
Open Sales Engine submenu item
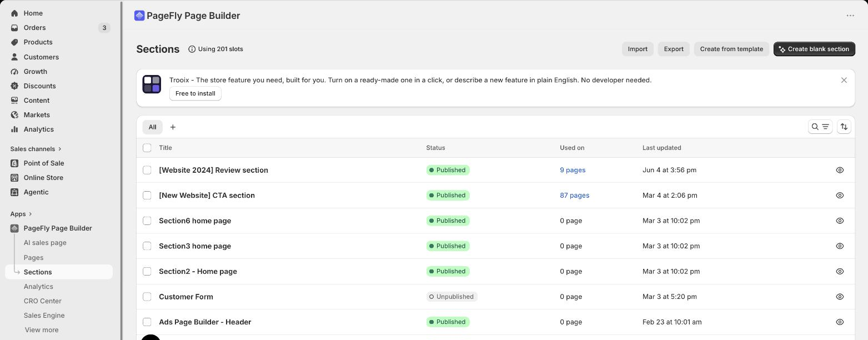(x=44, y=316)
